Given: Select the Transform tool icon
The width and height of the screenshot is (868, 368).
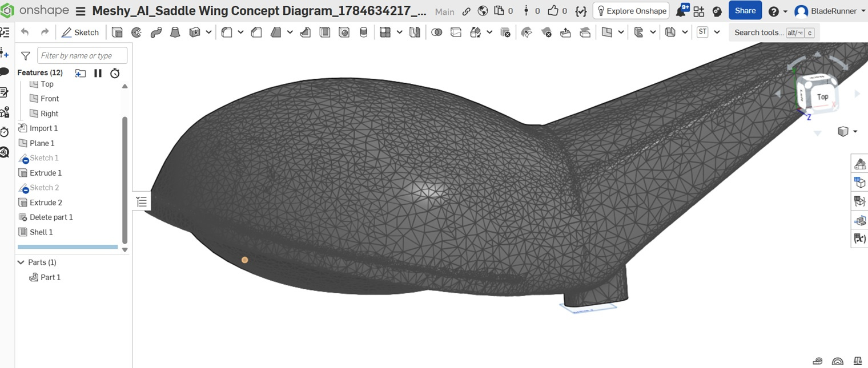Looking at the screenshot, I should (x=476, y=33).
